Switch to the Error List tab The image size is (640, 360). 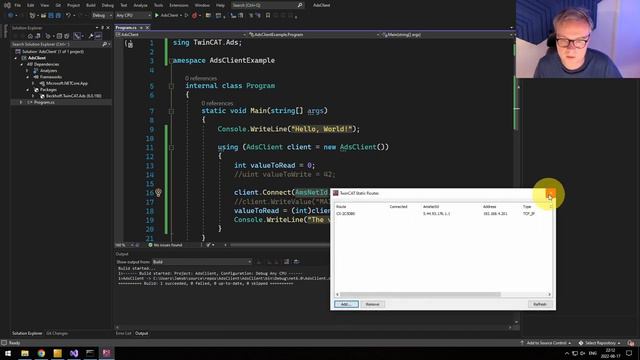tap(123, 333)
